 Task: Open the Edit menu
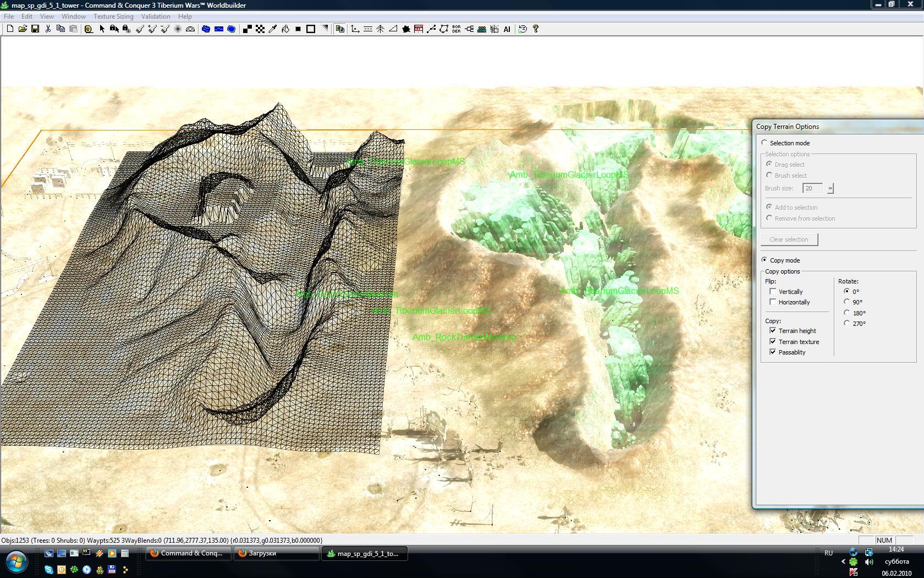coord(27,17)
